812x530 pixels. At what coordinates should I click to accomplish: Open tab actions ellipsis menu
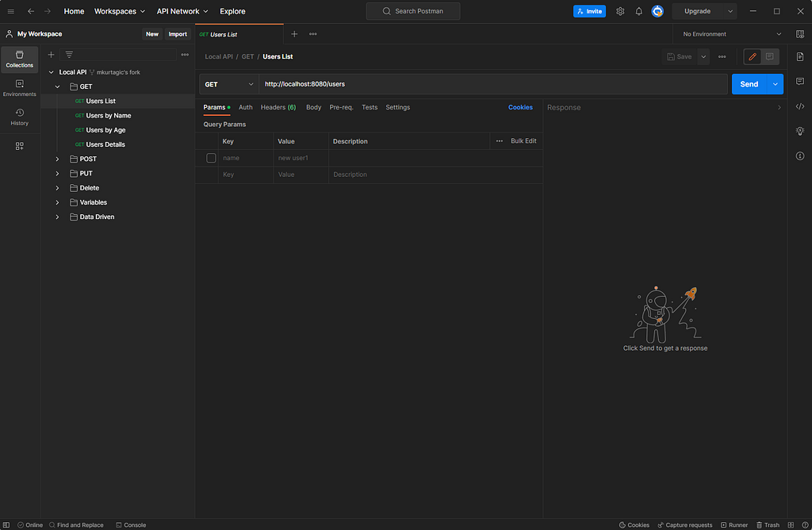pos(312,34)
